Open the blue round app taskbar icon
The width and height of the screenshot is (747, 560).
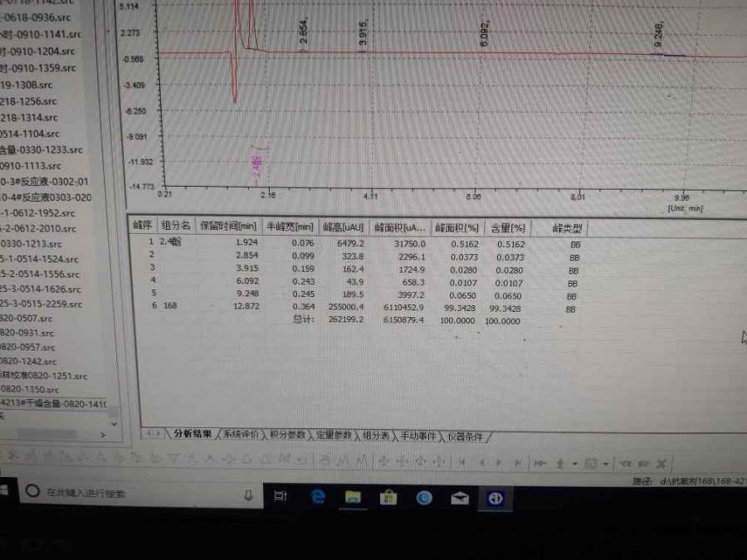pos(424,498)
